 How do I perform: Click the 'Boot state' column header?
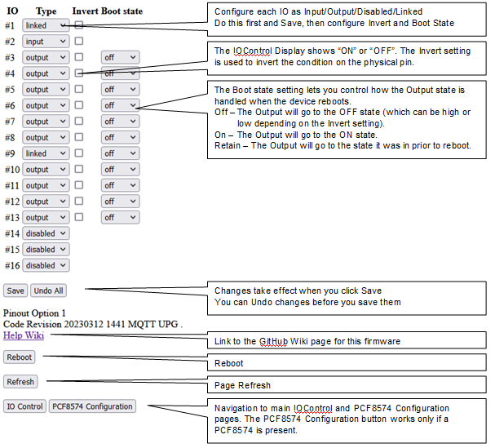122,11
